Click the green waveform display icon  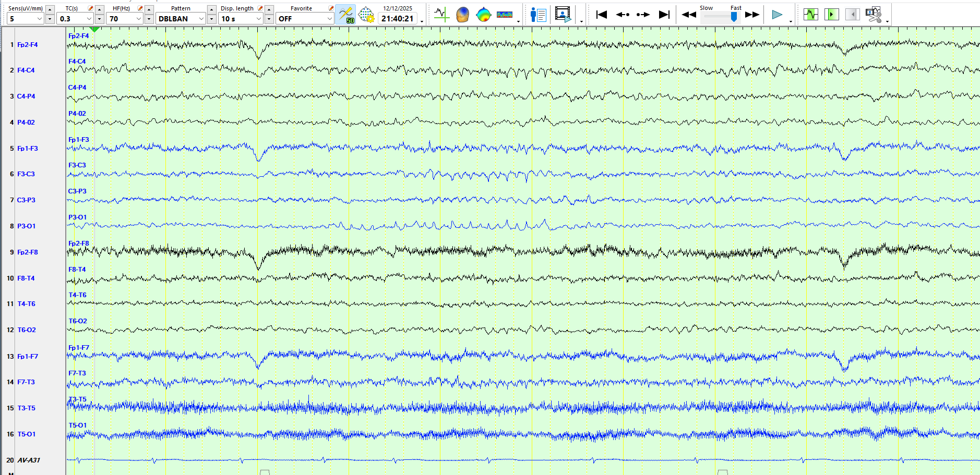click(x=811, y=14)
